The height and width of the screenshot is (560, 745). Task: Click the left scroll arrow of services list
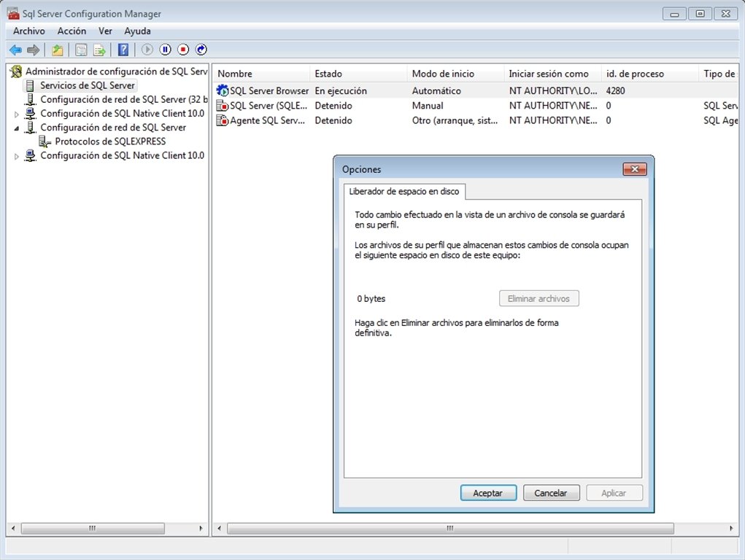point(219,528)
